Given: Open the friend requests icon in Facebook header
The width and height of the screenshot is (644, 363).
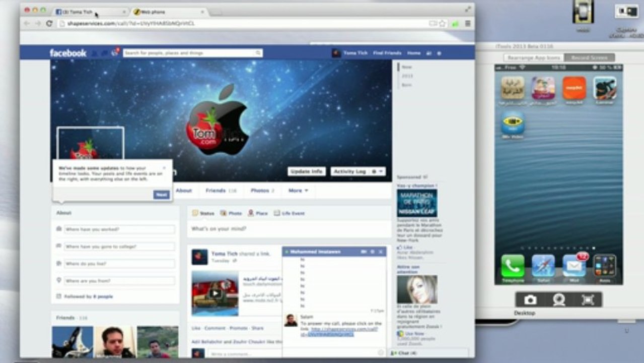Looking at the screenshot, I should coord(96,53).
